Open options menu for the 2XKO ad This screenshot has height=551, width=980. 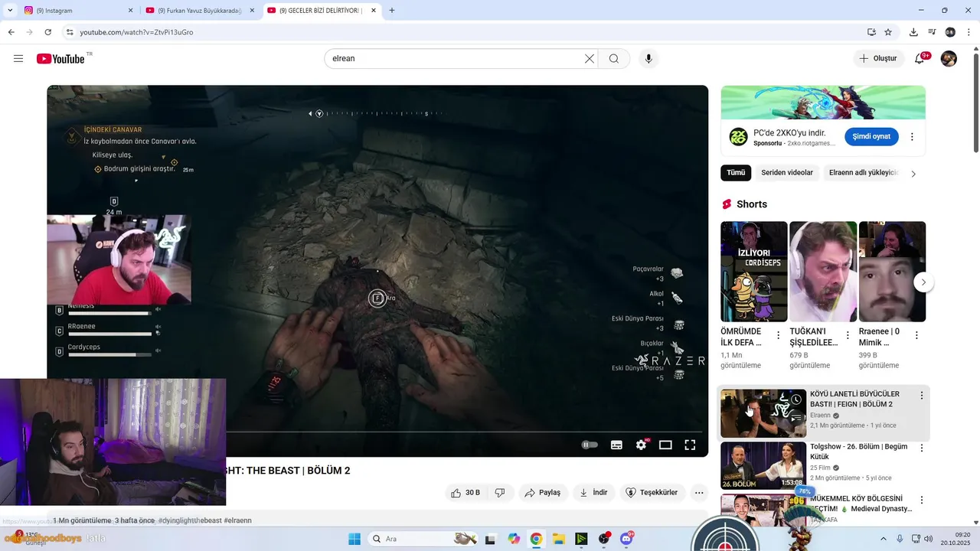coord(912,137)
